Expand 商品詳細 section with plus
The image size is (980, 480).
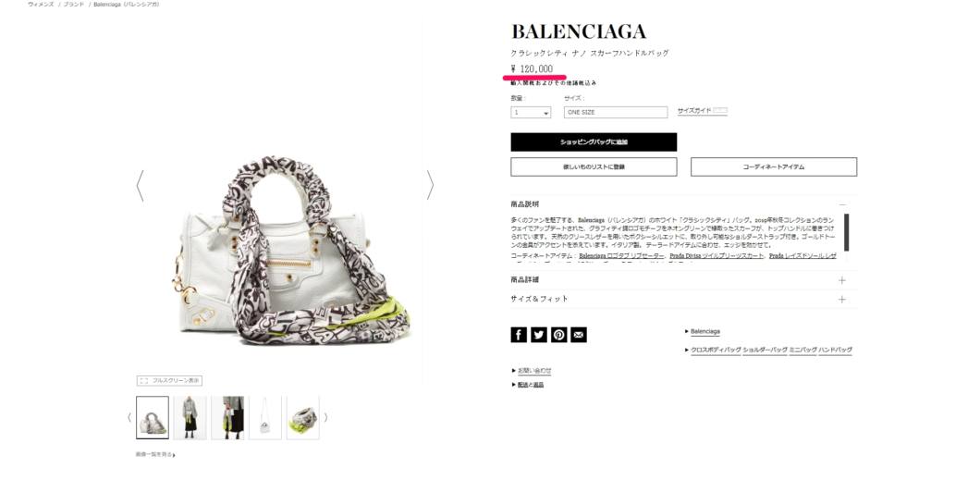coord(842,280)
